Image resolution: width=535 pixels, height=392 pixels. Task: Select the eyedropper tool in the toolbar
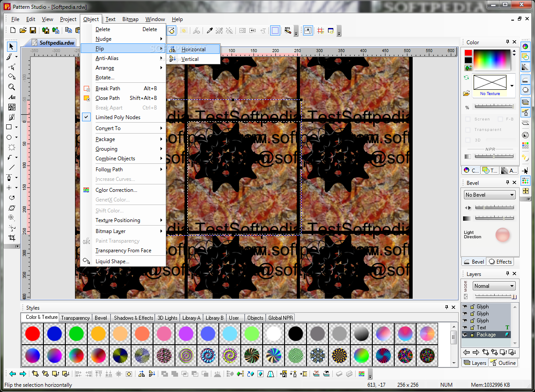(210, 30)
